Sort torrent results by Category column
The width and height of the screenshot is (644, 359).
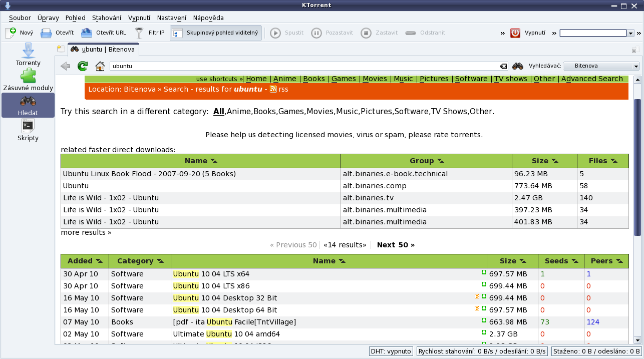pyautogui.click(x=140, y=261)
